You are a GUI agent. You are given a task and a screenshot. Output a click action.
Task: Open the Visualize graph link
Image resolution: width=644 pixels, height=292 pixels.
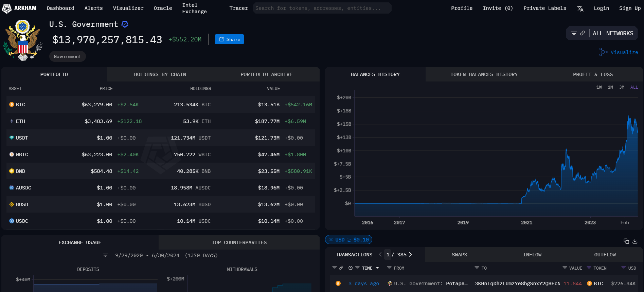[619, 52]
